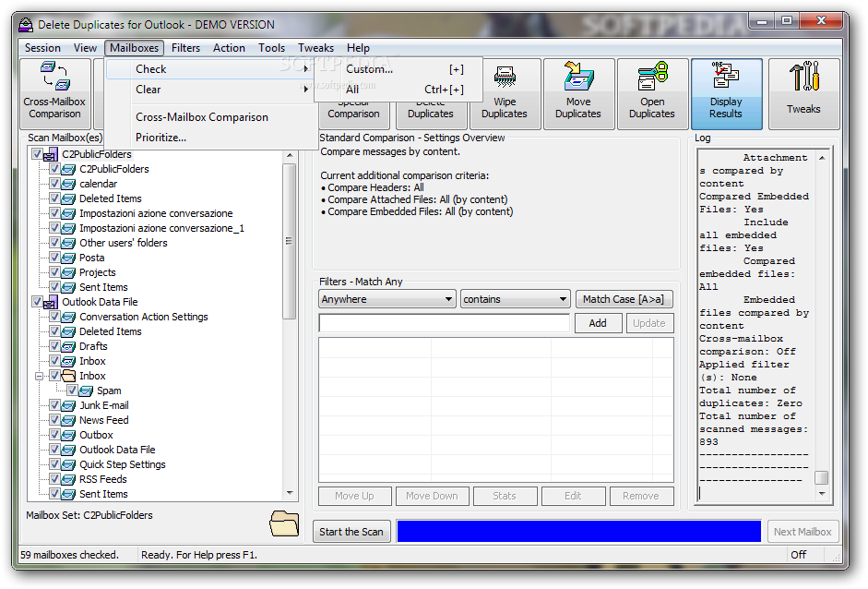868x589 pixels.
Task: Choose Prioritize... from Mailboxes menu
Action: pos(211,138)
